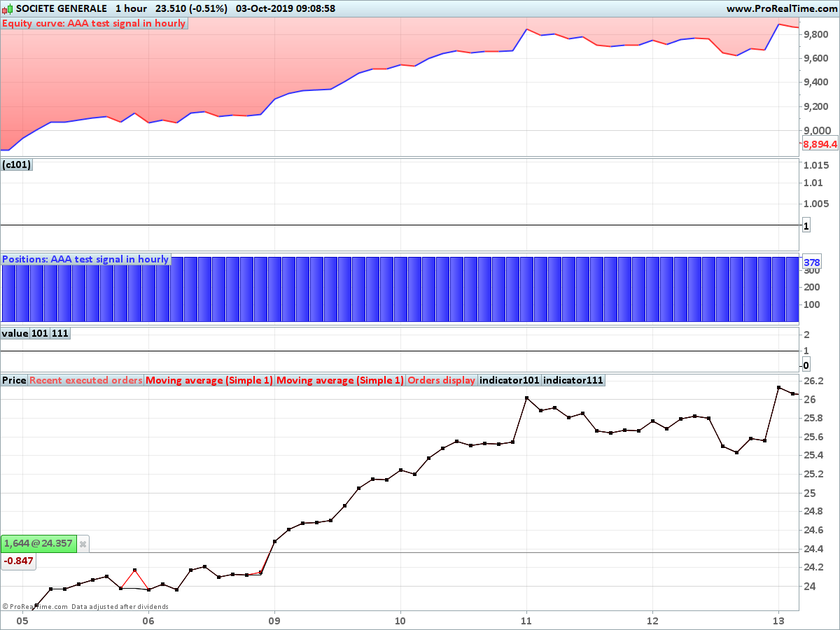Click the '1' value tag on c101 axis
The width and height of the screenshot is (840, 630).
[x=806, y=225]
